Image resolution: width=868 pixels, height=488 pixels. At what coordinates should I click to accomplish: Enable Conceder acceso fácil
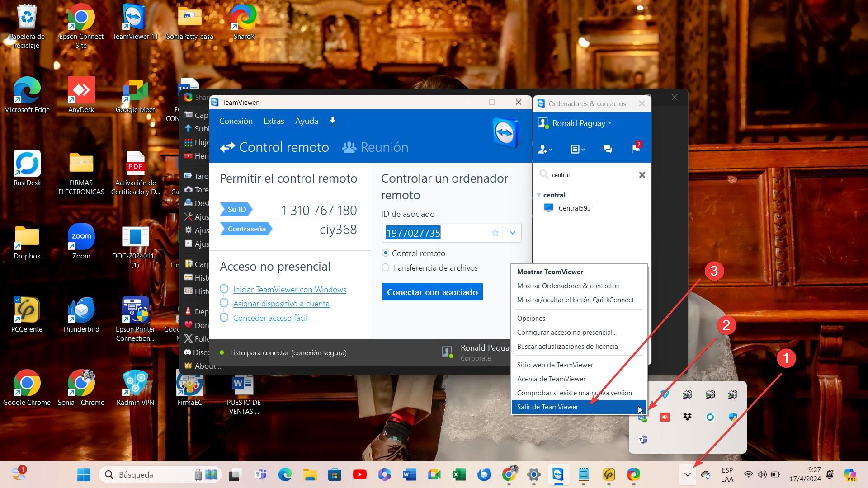click(270, 318)
